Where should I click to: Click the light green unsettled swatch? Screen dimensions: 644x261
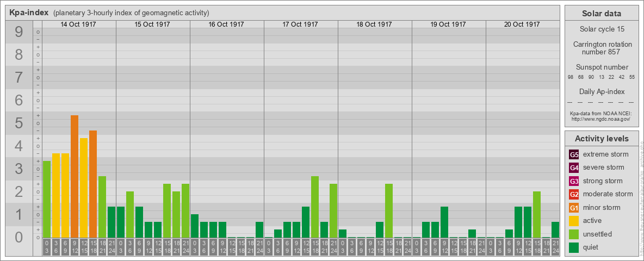pyautogui.click(x=574, y=234)
